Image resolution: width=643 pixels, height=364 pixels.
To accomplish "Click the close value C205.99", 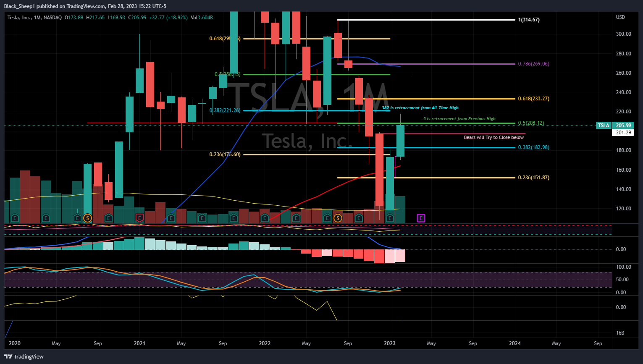I will click(x=137, y=18).
